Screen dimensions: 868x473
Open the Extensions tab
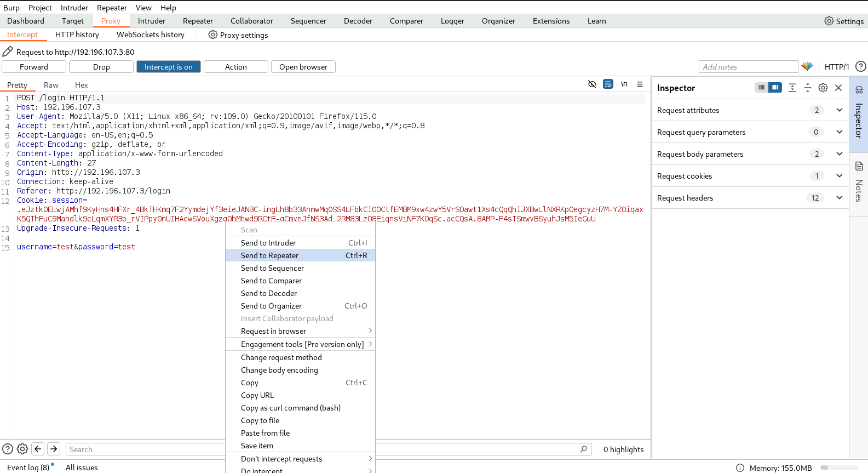coord(551,21)
